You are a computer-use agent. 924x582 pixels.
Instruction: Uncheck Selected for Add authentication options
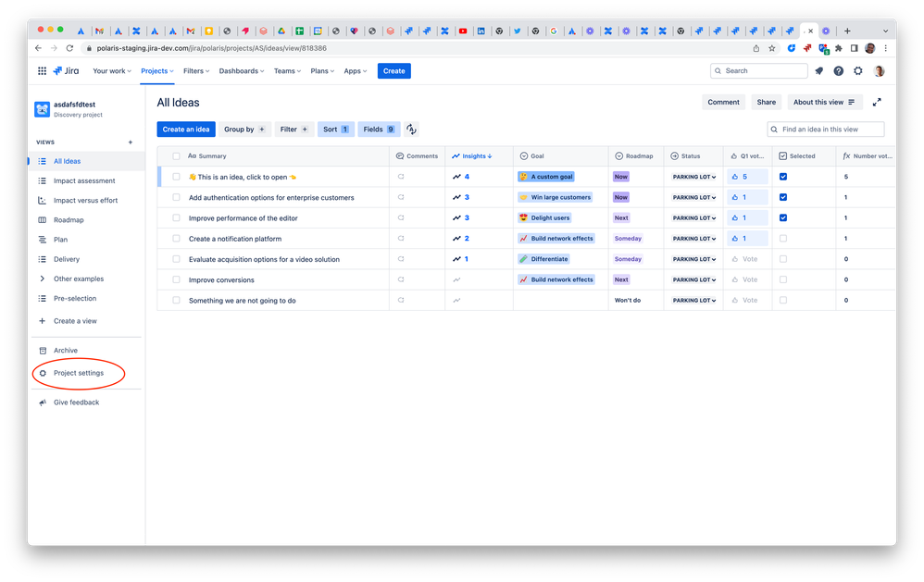click(783, 197)
